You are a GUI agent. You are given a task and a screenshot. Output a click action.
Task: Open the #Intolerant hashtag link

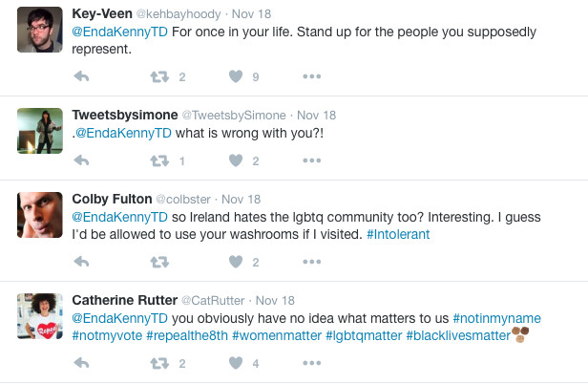click(x=398, y=234)
